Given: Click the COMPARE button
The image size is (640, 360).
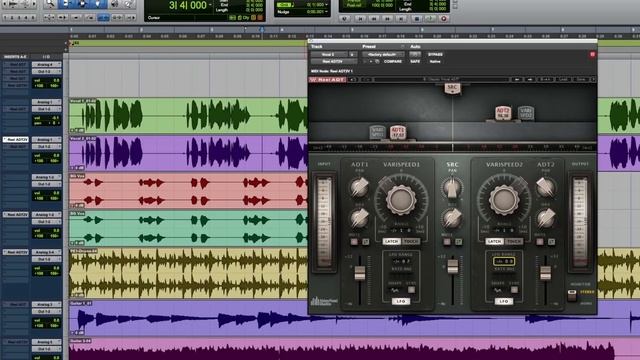Looking at the screenshot, I should tap(393, 61).
